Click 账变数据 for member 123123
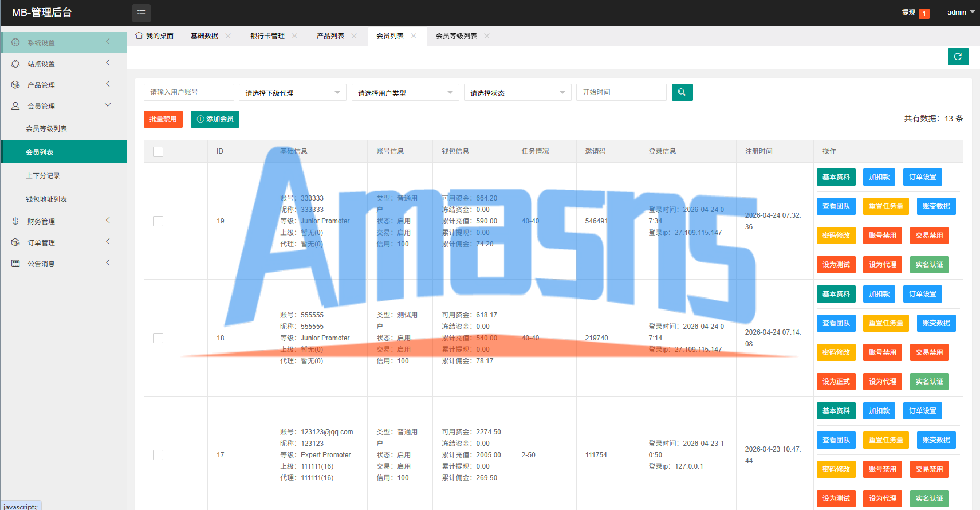The width and height of the screenshot is (980, 510). [x=936, y=440]
